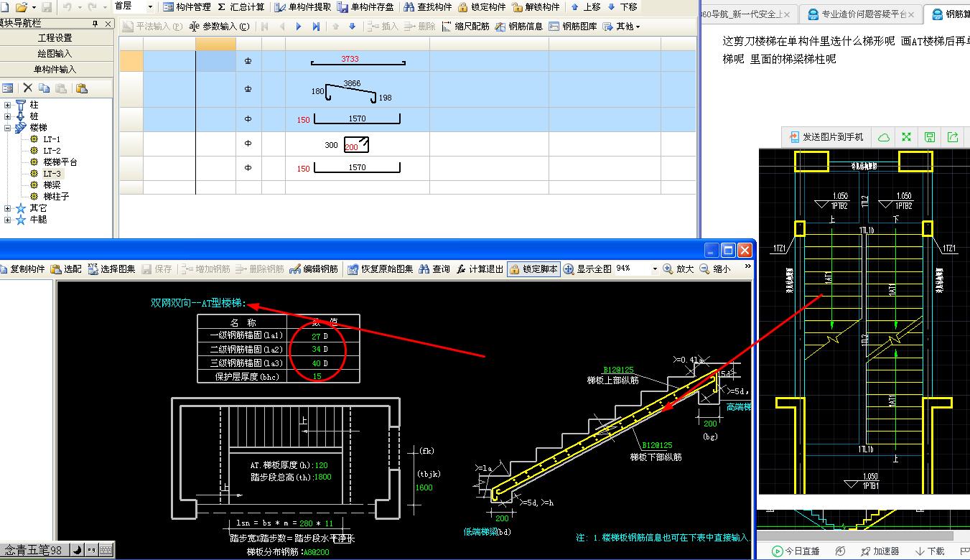This screenshot has height=560, width=970.
Task: Click 显示全图 show full drawing
Action: [587, 269]
